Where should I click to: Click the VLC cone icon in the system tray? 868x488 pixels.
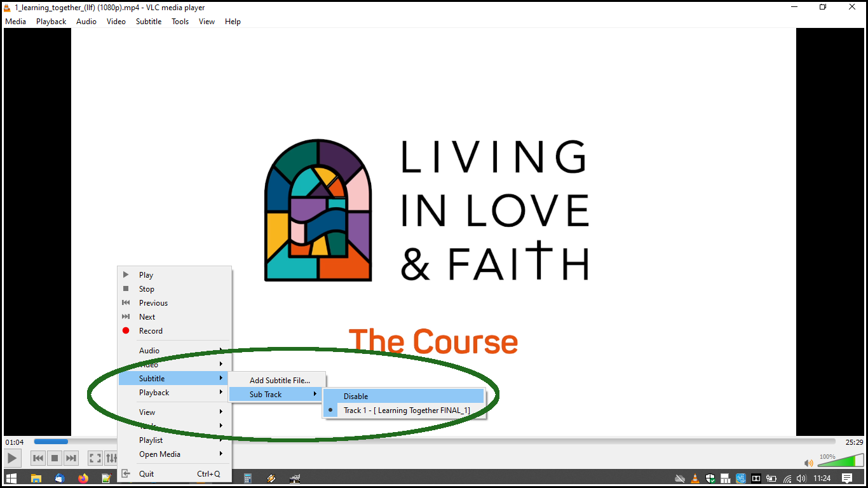coord(695,478)
